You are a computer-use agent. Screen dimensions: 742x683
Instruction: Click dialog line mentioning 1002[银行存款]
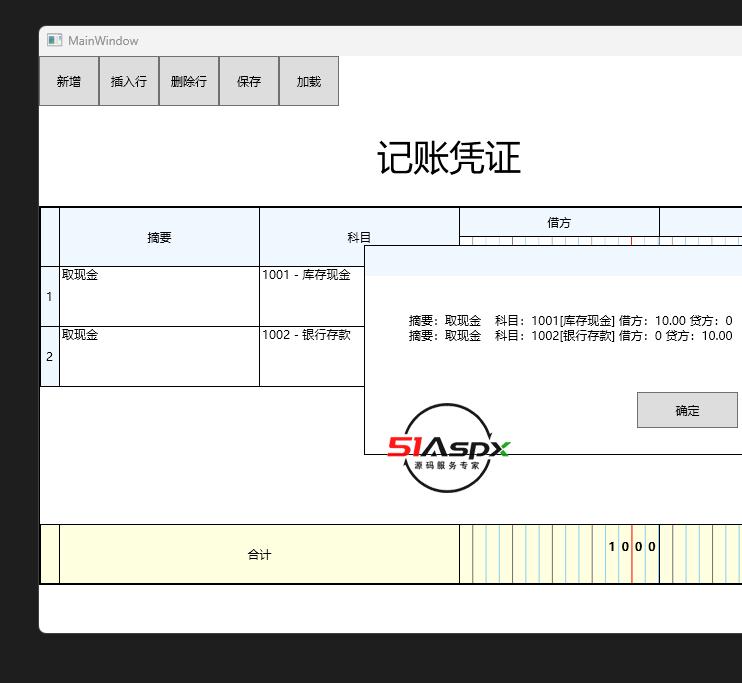pos(570,336)
